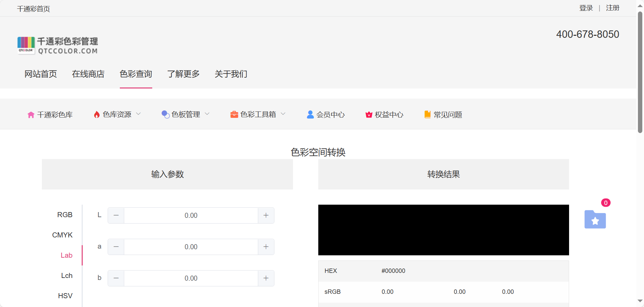Click the 注册 link
Image resolution: width=644 pixels, height=307 pixels.
[x=613, y=8]
